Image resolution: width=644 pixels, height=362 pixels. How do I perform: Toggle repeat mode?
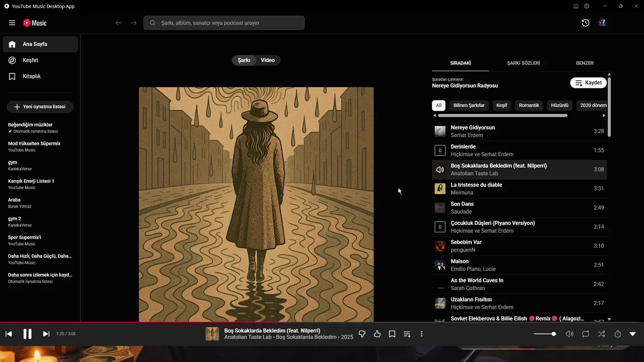point(586,334)
